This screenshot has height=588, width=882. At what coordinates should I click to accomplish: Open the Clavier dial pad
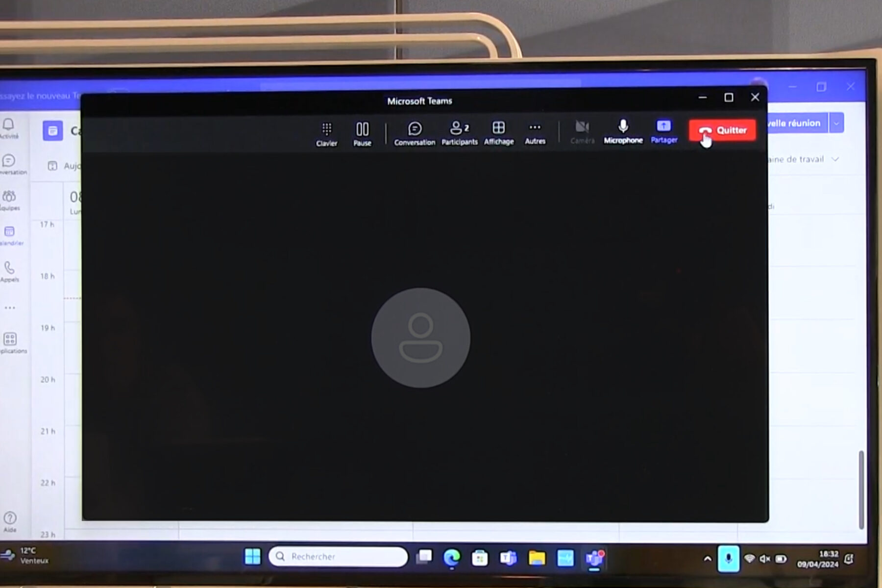326,134
